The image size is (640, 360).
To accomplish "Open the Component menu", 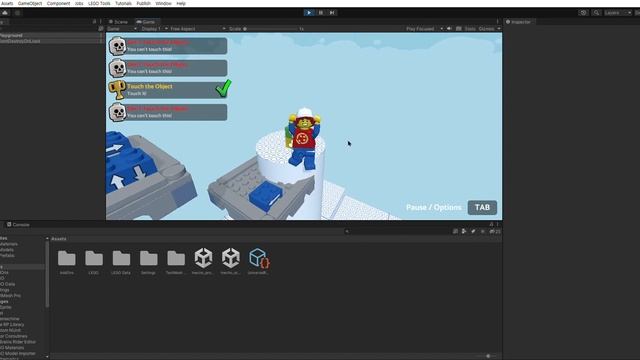I will coord(58,3).
